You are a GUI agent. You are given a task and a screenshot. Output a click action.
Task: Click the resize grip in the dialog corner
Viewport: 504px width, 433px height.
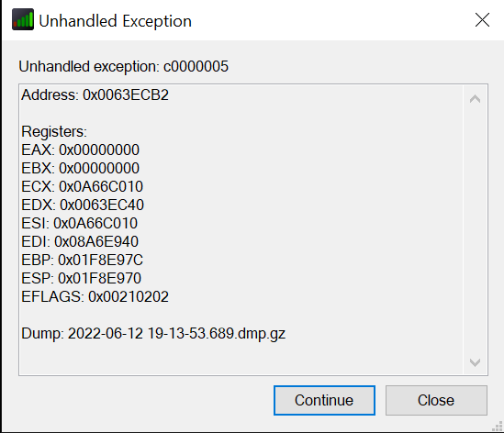(497, 426)
